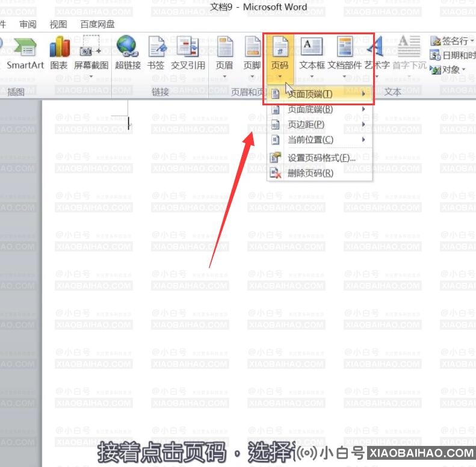Open dropdown arrow under 页眉
The height and width of the screenshot is (467, 476).
tap(224, 76)
